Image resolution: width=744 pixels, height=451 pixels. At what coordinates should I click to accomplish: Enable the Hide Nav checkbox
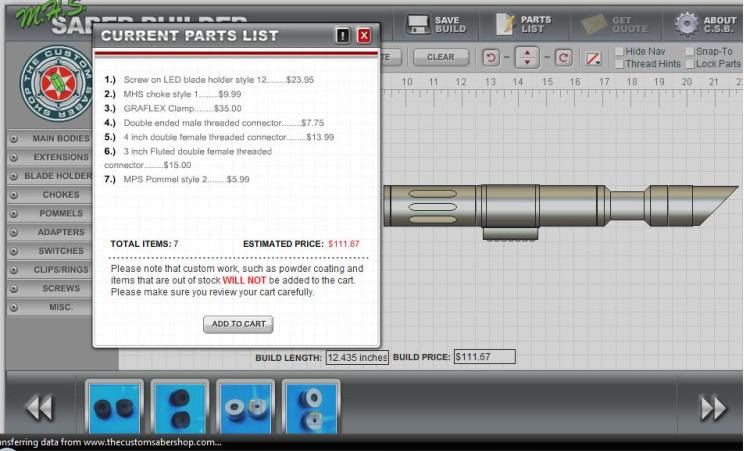(620, 51)
